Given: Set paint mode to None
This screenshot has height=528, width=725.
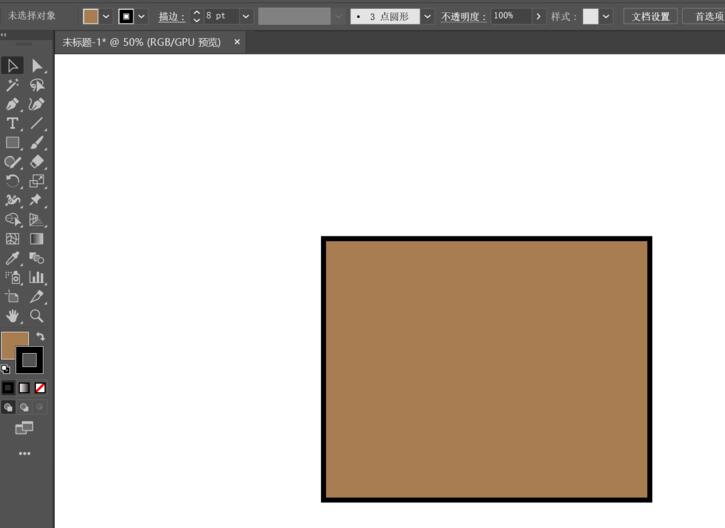Looking at the screenshot, I should [x=40, y=388].
